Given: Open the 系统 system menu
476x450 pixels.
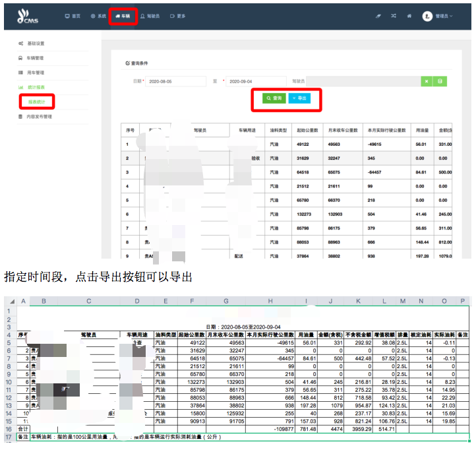Looking at the screenshot, I should click(98, 16).
